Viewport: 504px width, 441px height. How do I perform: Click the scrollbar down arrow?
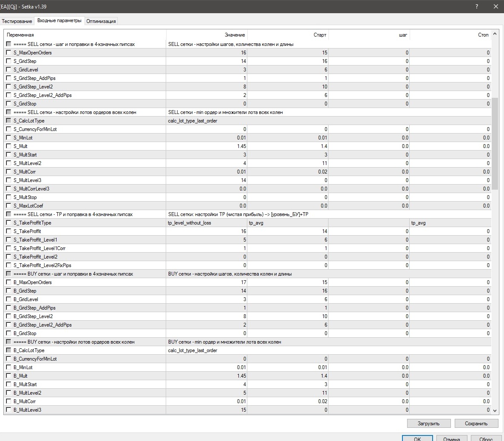point(495,410)
